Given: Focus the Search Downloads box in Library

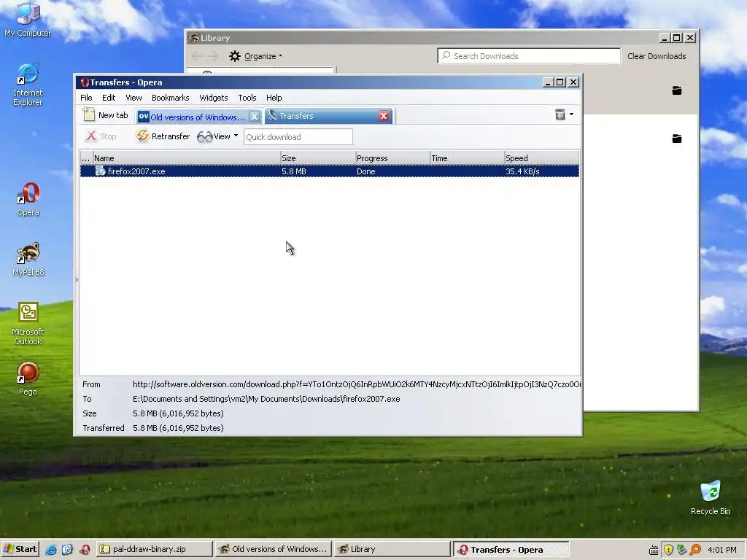Looking at the screenshot, I should coord(529,55).
